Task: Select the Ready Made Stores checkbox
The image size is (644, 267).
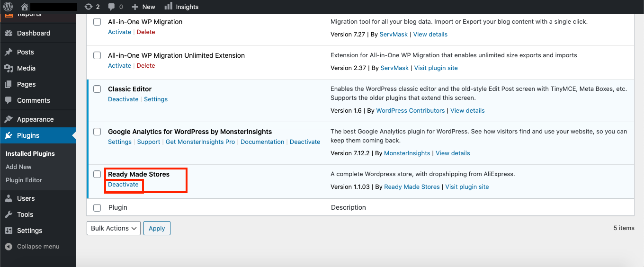Action: pyautogui.click(x=97, y=174)
